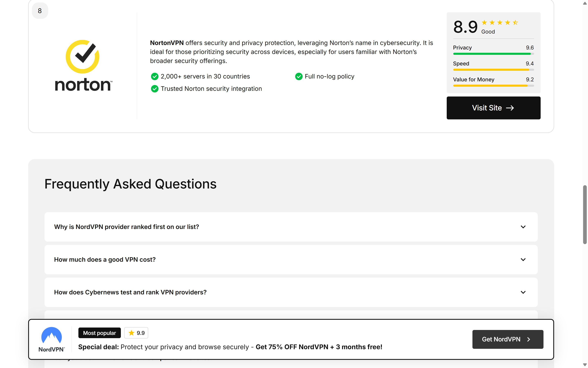The width and height of the screenshot is (588, 368).
Task: Click the Speed 9.4 score bar
Action: 493,70
